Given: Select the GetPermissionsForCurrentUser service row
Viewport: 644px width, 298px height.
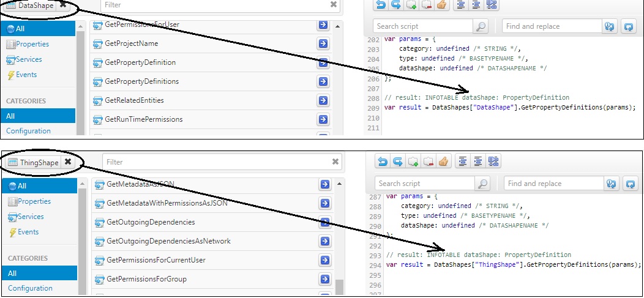Looking at the screenshot, I should point(212,260).
